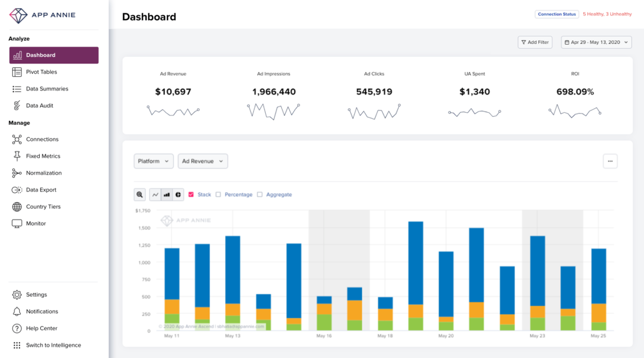
Task: Click the Connection Status button
Action: pyautogui.click(x=556, y=14)
